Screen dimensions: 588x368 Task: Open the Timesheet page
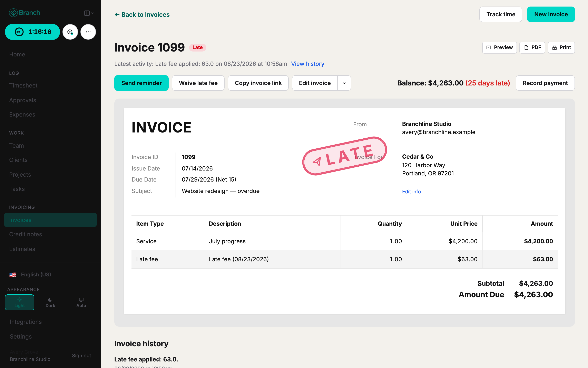pos(23,85)
